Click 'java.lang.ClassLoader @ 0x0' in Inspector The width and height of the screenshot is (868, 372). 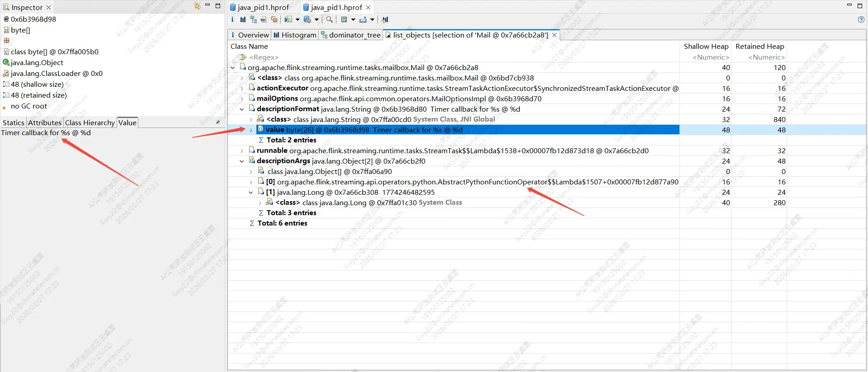[x=57, y=74]
